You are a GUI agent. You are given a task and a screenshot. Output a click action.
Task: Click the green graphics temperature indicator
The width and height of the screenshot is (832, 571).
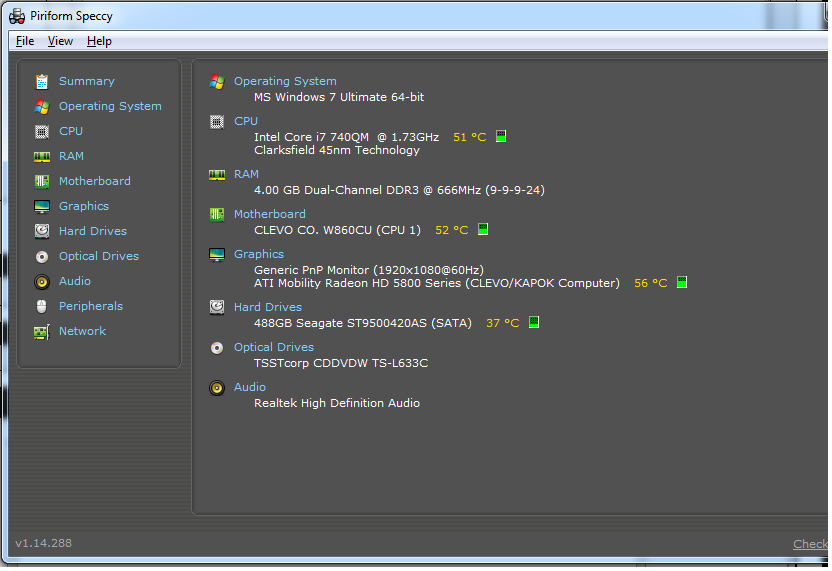click(682, 282)
